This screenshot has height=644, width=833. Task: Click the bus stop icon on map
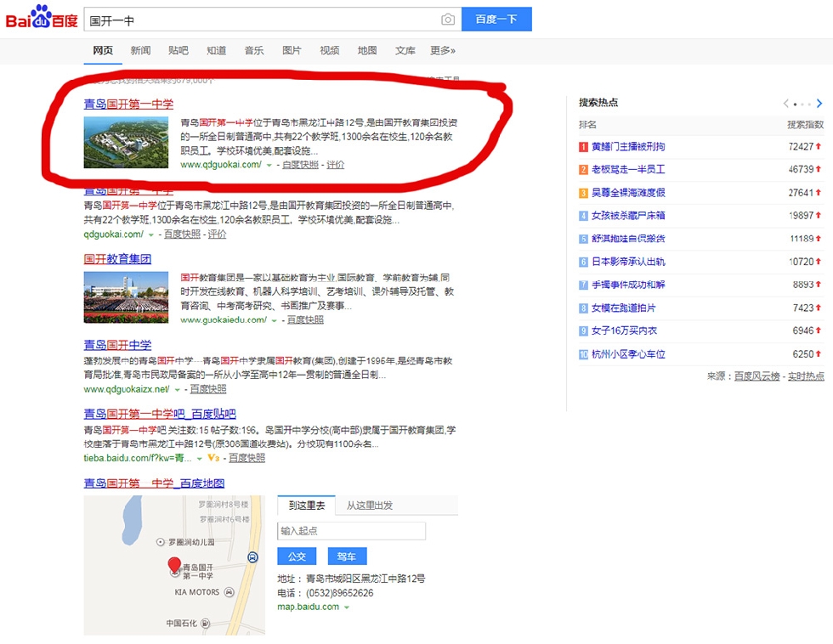(253, 557)
